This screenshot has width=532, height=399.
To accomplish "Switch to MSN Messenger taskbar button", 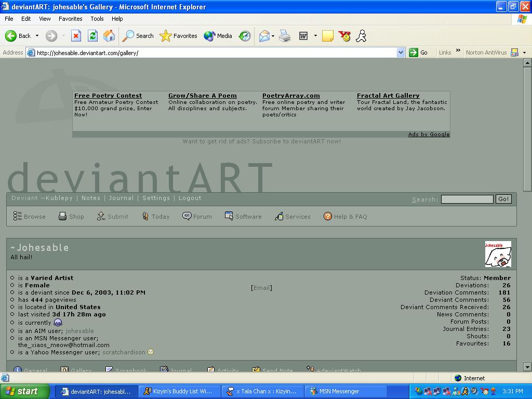I will pos(345,392).
